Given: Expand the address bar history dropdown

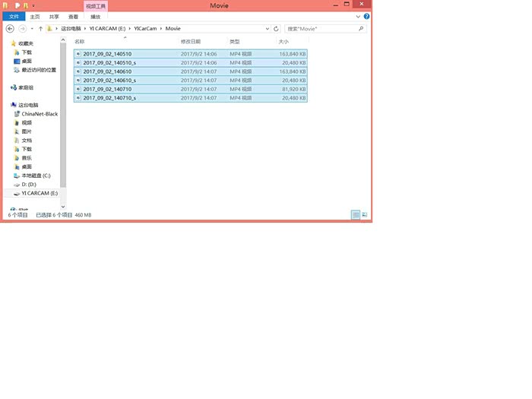Looking at the screenshot, I should pos(268,29).
